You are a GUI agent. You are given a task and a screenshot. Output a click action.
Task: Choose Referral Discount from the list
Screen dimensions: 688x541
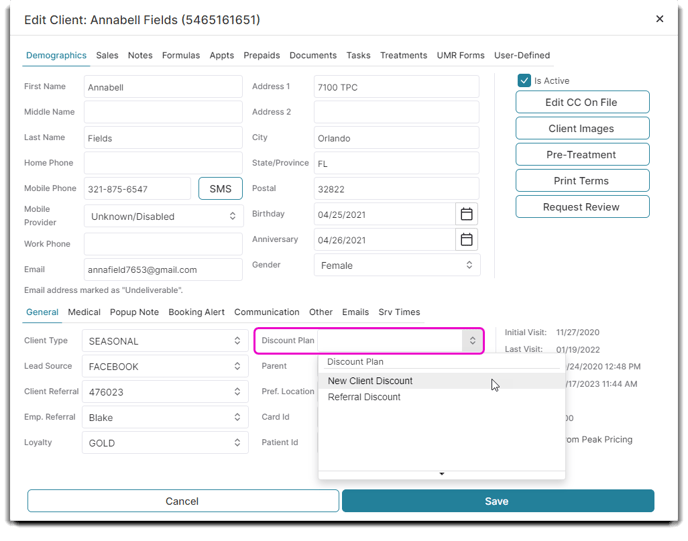tap(442, 397)
